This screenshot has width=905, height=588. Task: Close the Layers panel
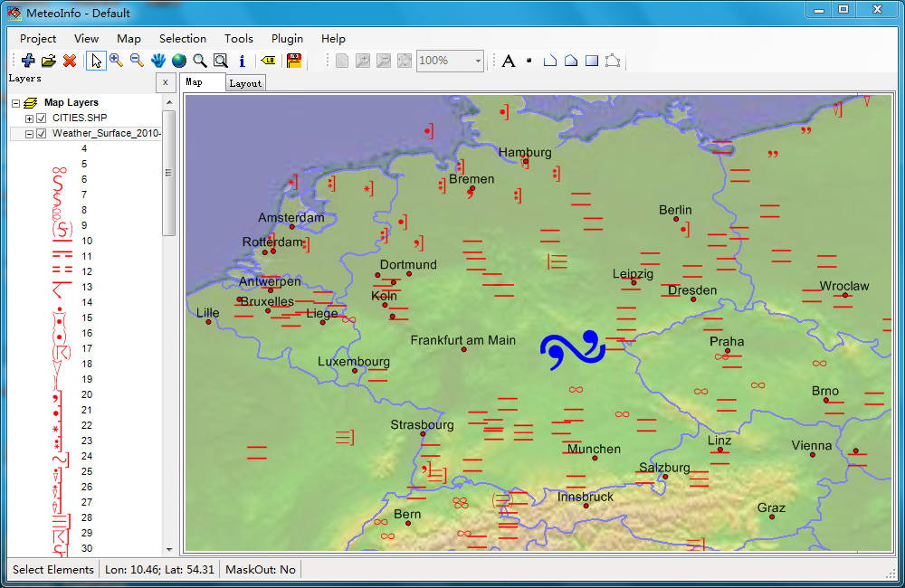tap(166, 82)
